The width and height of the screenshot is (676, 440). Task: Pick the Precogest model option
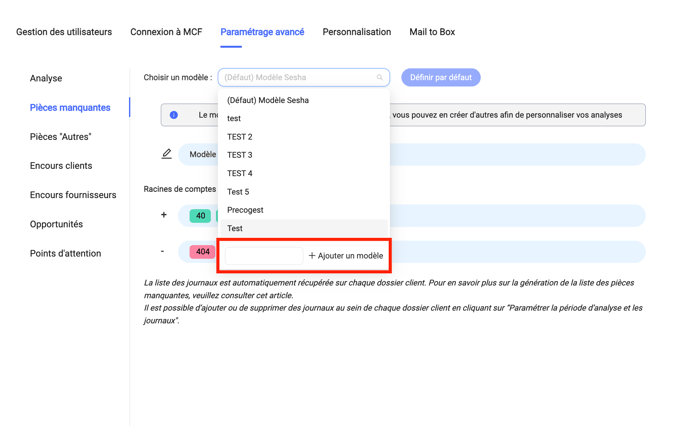245,210
